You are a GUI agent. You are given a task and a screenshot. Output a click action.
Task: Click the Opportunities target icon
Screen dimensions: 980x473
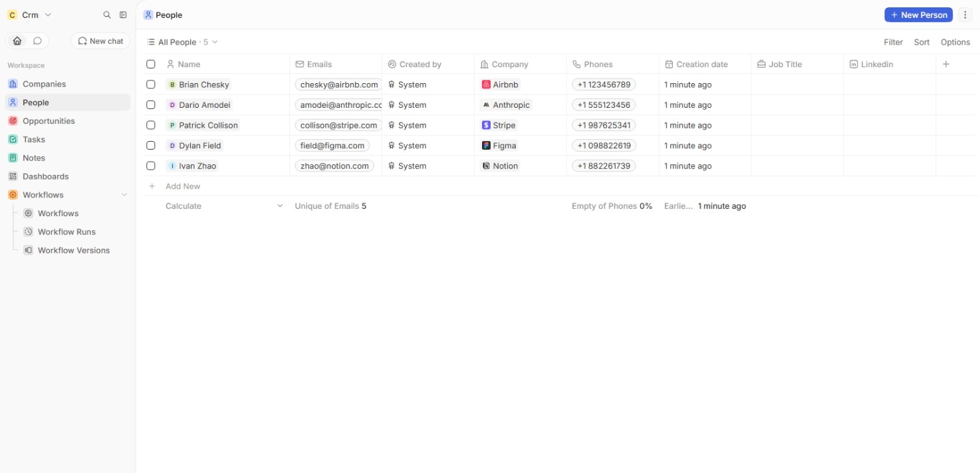13,121
